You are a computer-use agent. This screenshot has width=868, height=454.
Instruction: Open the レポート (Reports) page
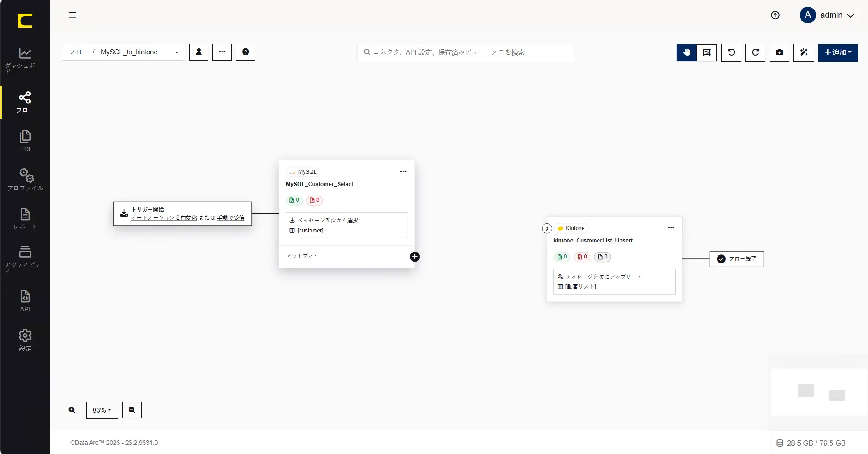(25, 219)
